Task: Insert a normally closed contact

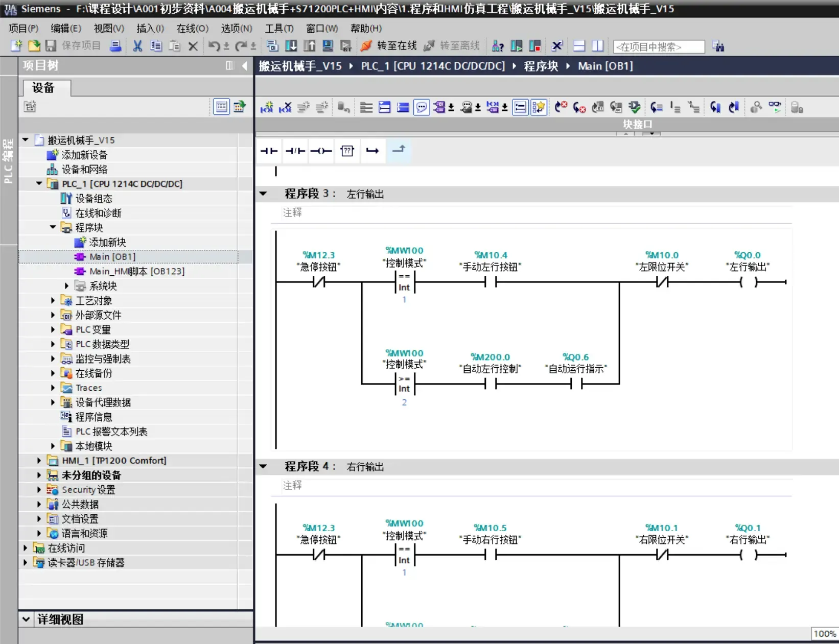Action: tap(295, 151)
